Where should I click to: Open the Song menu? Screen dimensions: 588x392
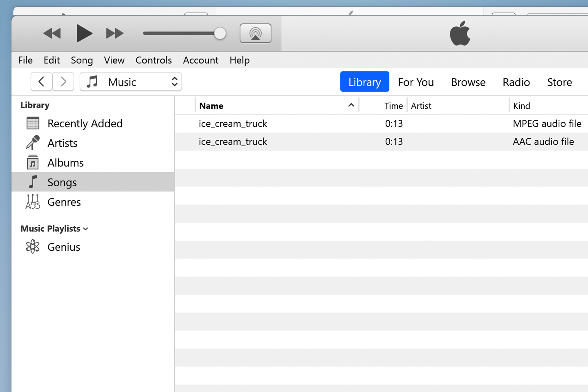coord(82,60)
